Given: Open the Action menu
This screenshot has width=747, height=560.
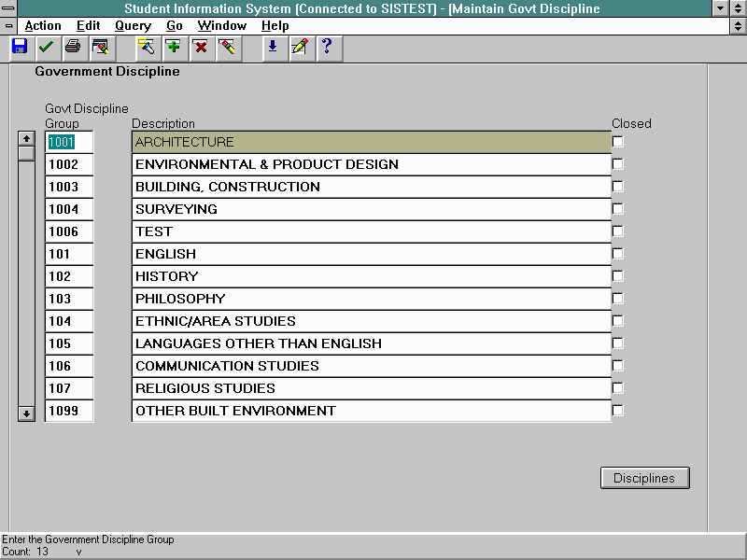Looking at the screenshot, I should pos(43,26).
